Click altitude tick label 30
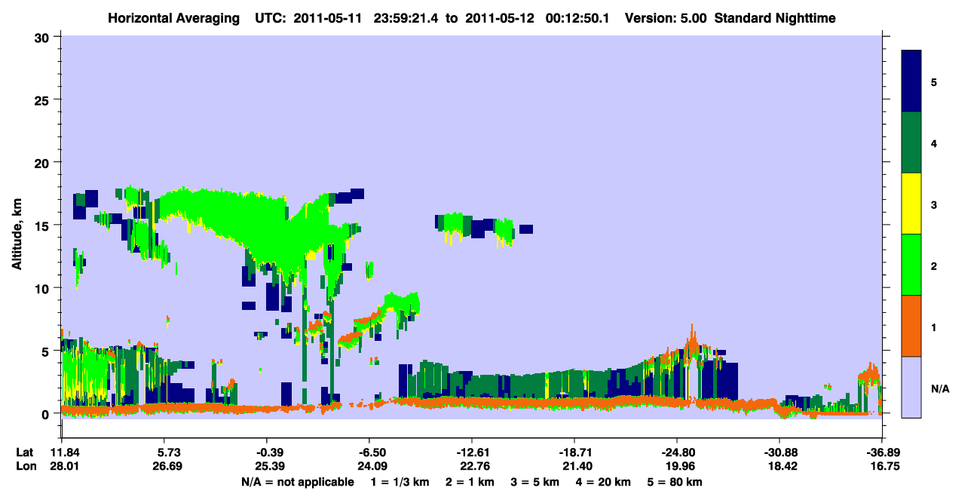The image size is (980, 503). 44,37
